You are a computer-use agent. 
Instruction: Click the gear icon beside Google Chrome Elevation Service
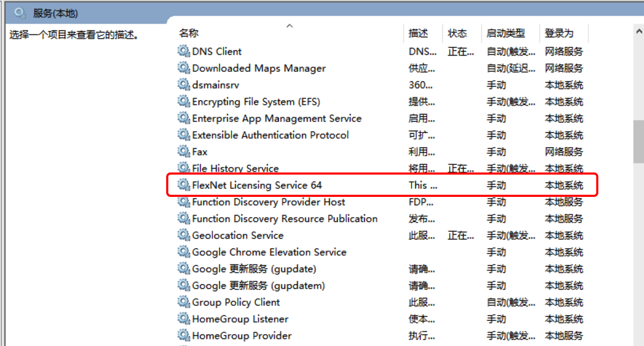184,252
